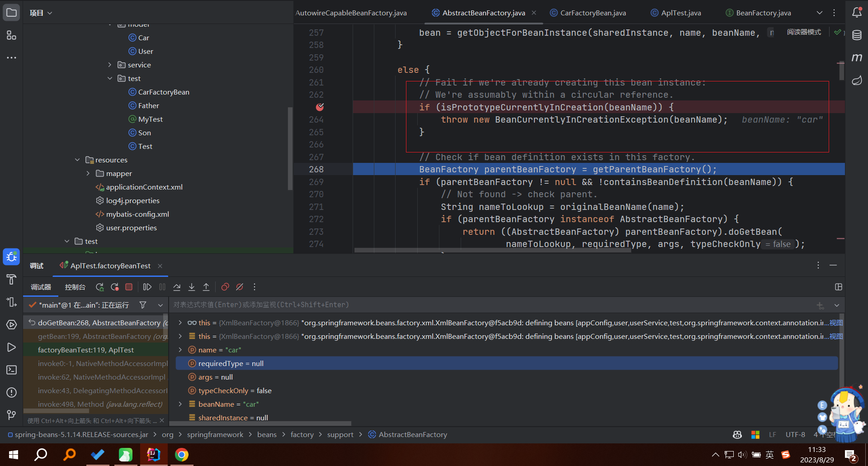Open the Notifications bell icon
Screen dimensions: 868x466
click(x=857, y=13)
